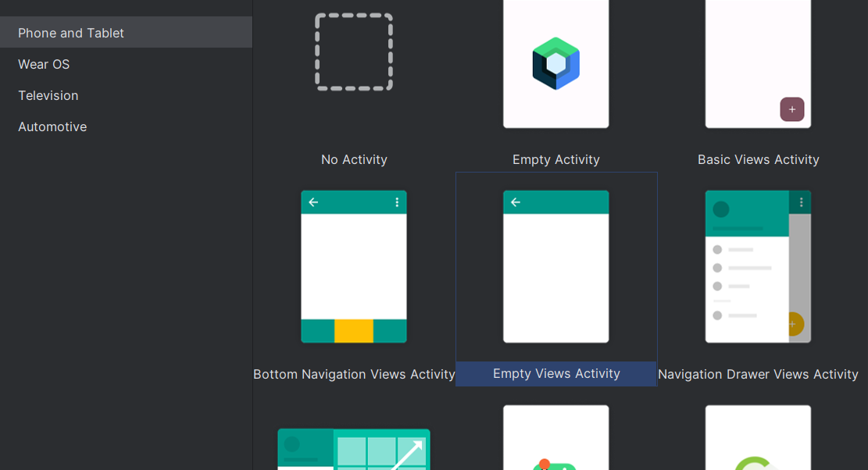Choose the Automotive category
The height and width of the screenshot is (470, 868).
click(127, 126)
